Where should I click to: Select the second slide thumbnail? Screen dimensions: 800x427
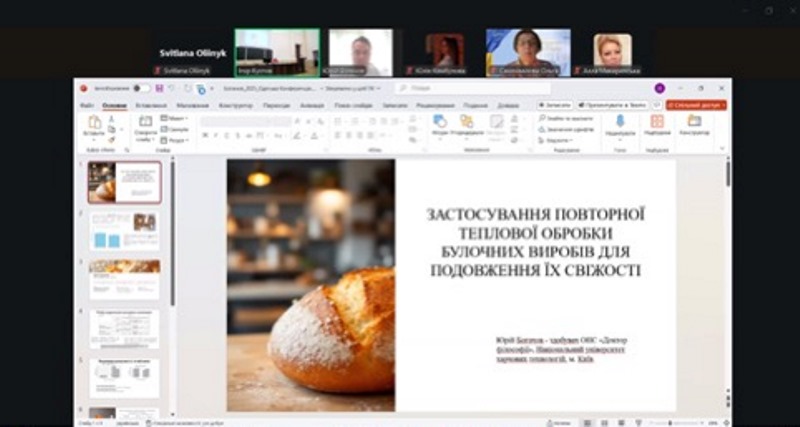tap(124, 230)
